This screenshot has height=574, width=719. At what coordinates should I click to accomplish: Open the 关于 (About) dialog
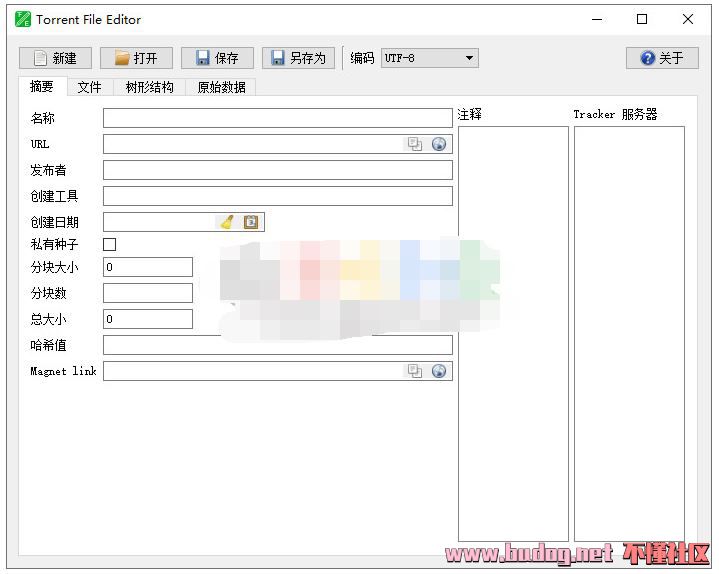coord(662,58)
